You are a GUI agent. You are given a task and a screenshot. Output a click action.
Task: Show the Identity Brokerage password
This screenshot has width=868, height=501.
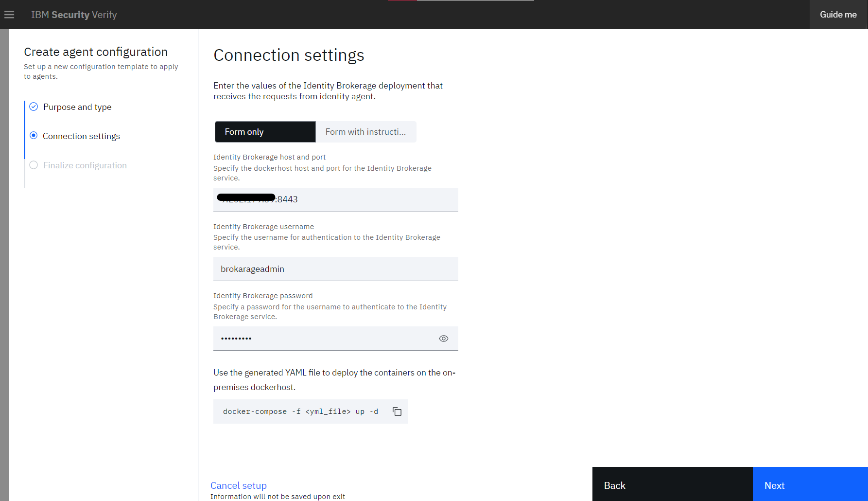tap(443, 339)
